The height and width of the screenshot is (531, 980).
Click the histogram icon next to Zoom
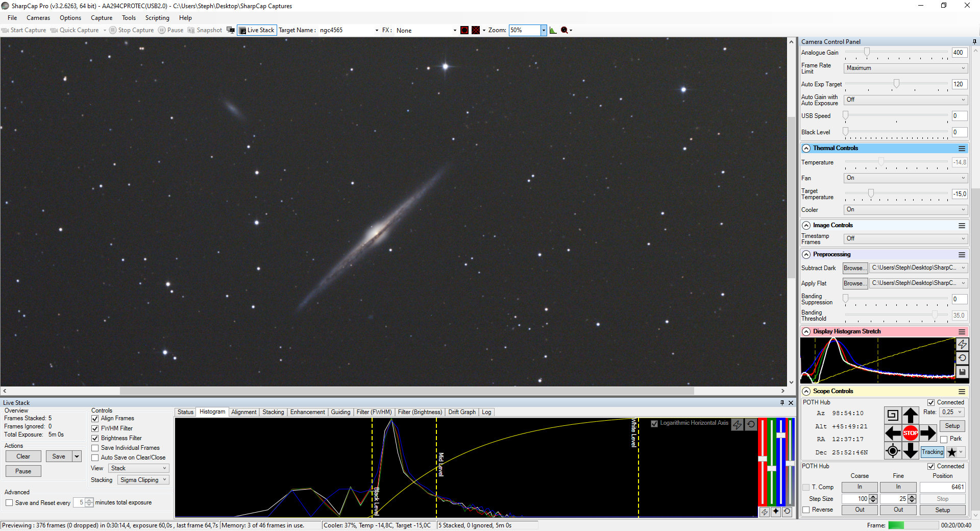coord(553,30)
